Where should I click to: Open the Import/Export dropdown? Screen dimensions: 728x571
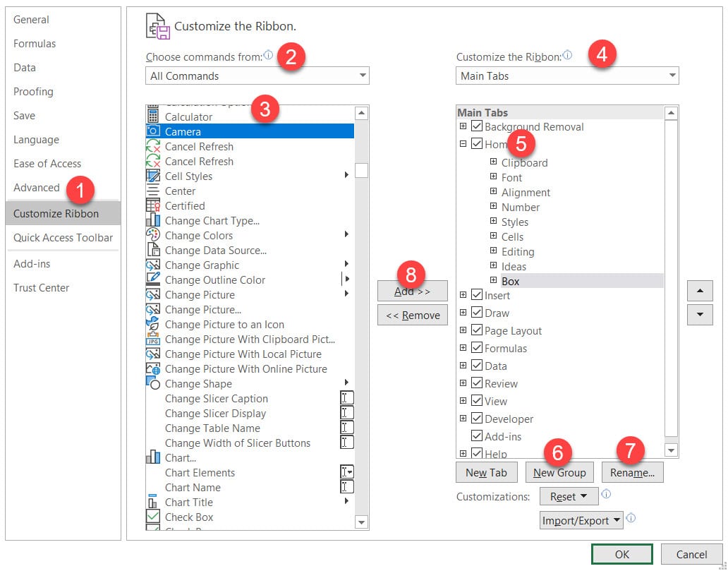pos(582,520)
